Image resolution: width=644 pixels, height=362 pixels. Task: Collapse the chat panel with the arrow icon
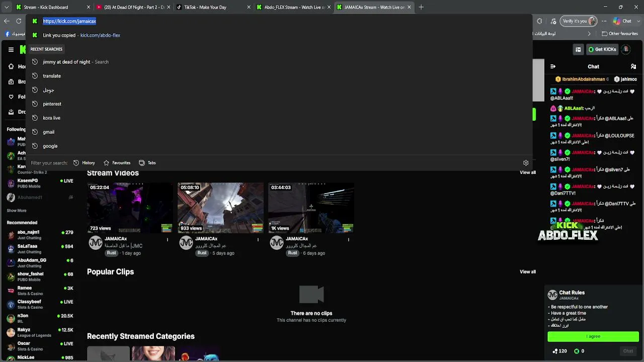click(x=553, y=66)
